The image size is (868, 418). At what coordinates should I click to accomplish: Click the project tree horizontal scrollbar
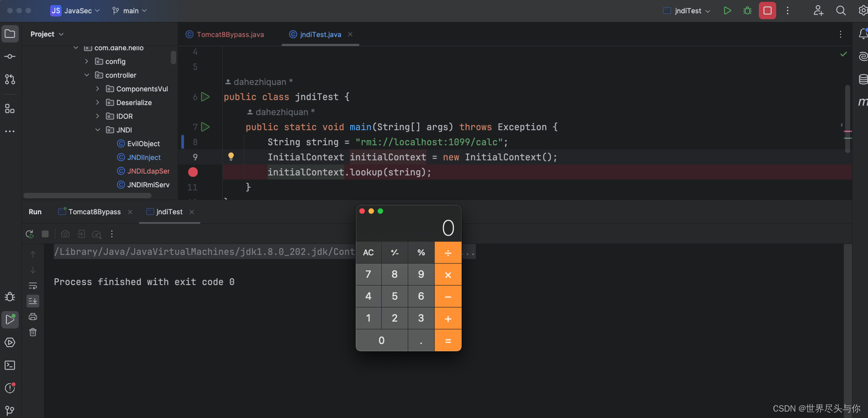pos(87,196)
